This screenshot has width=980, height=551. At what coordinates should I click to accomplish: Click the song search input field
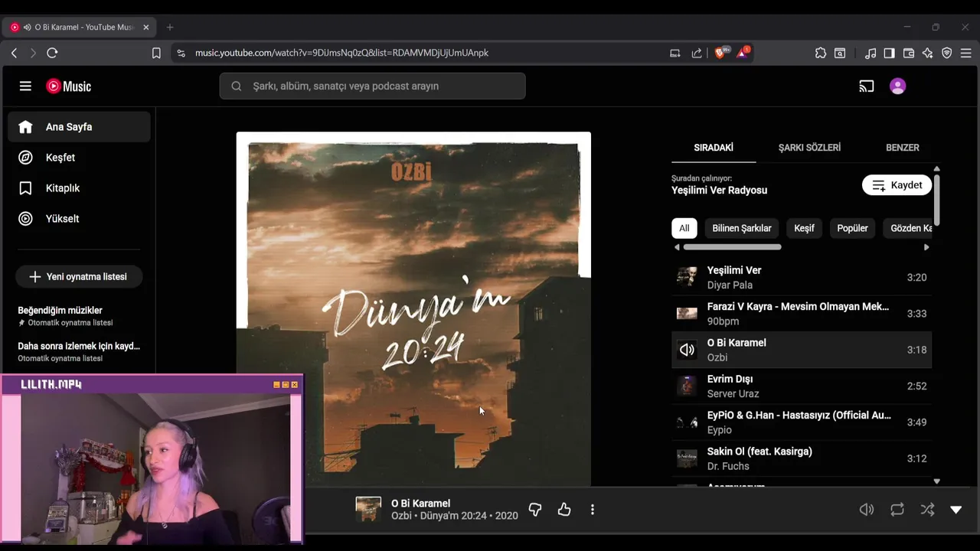click(372, 86)
